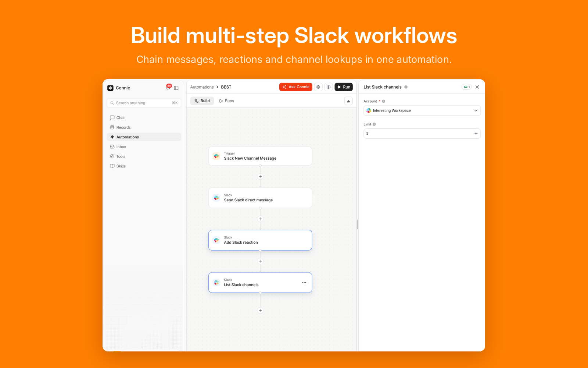588x368 pixels.
Task: Open the globe publish icon
Action: (x=318, y=87)
